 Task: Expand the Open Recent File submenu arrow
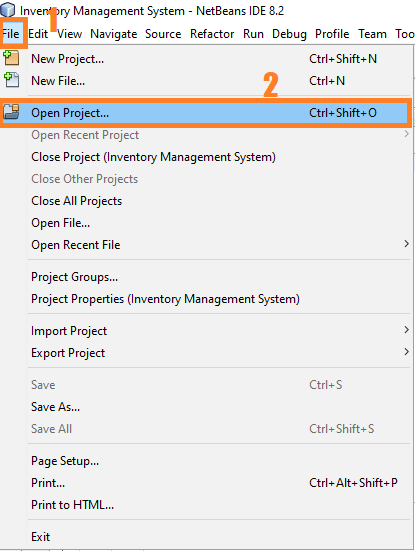coord(406,244)
